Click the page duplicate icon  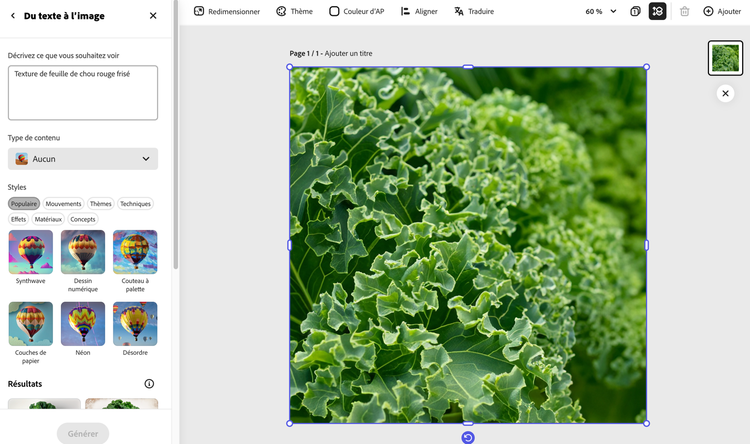coord(635,11)
